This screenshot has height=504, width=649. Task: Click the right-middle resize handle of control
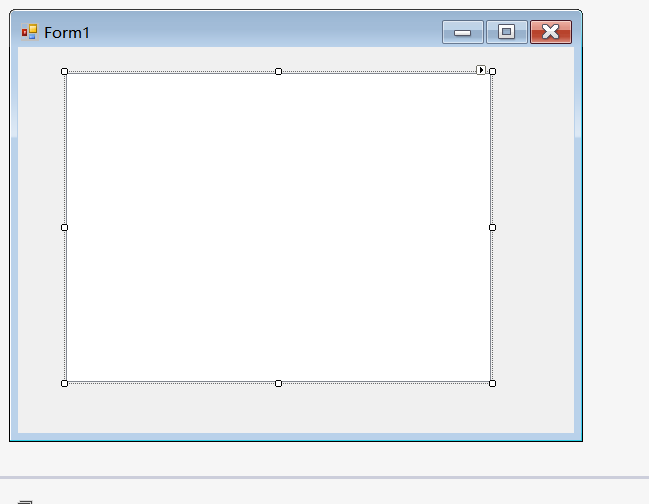493,228
